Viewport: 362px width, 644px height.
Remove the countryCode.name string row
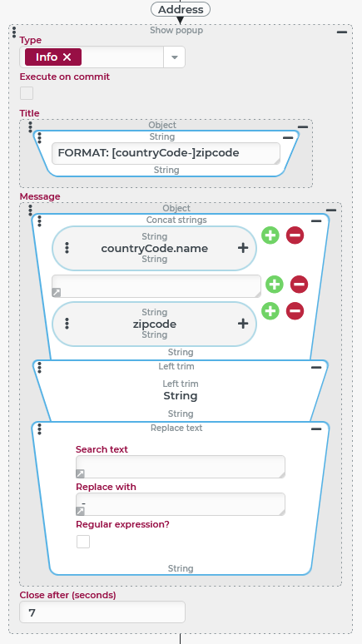tap(295, 235)
